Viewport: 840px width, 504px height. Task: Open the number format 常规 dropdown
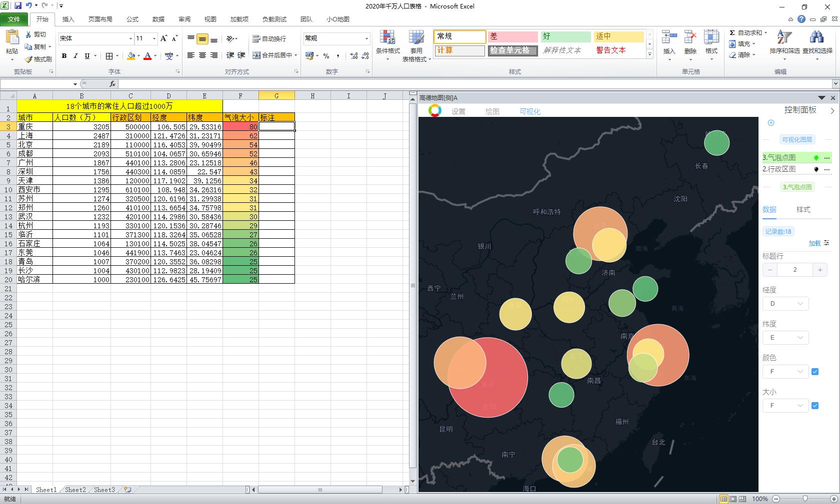[x=366, y=38]
